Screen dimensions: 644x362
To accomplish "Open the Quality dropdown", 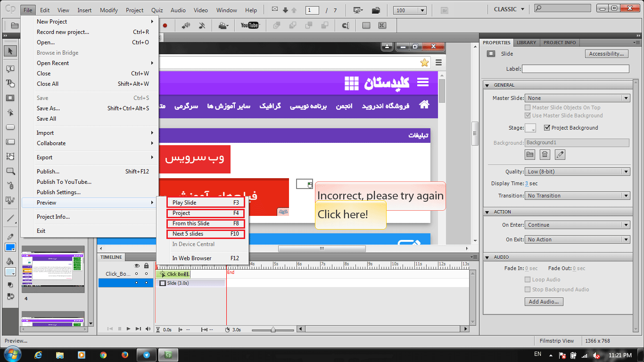I will click(x=578, y=172).
